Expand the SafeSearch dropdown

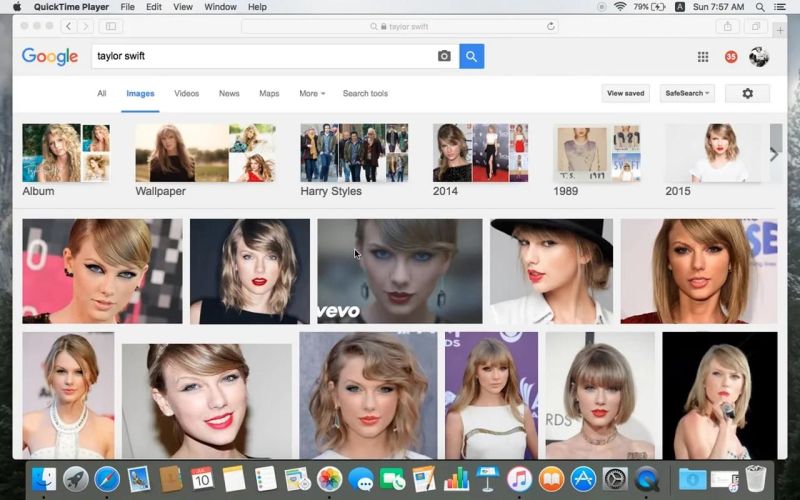click(687, 93)
